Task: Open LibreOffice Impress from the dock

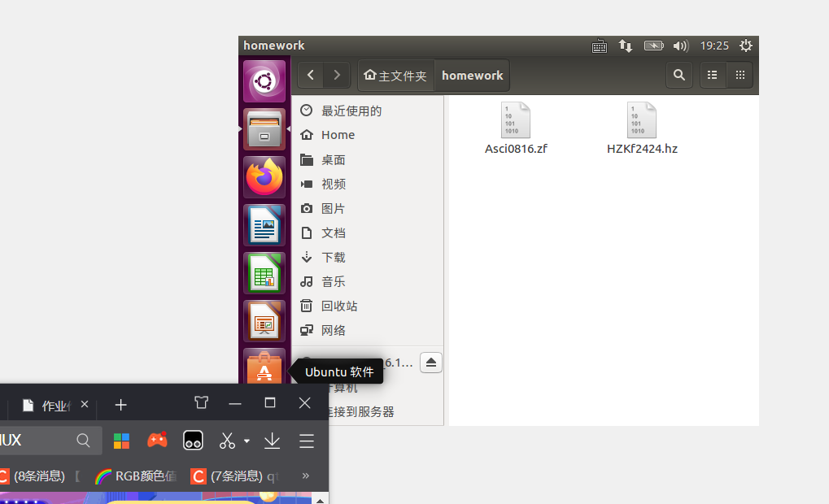Action: point(264,322)
